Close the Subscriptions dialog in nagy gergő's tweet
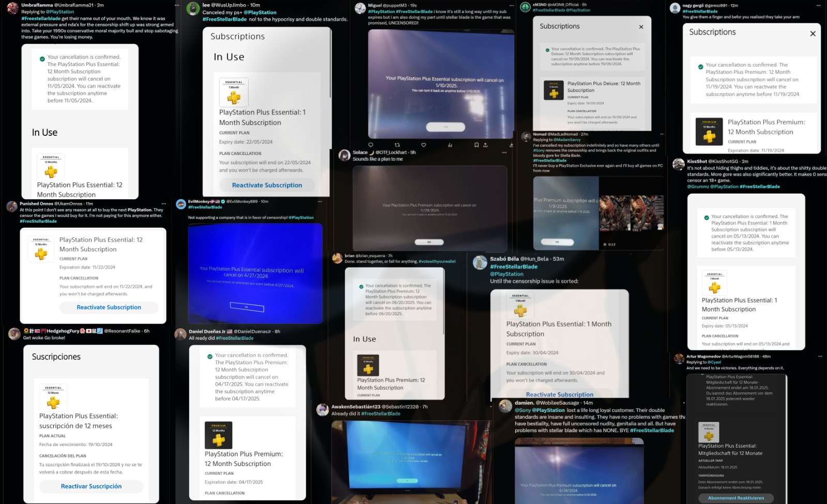 coord(813,34)
